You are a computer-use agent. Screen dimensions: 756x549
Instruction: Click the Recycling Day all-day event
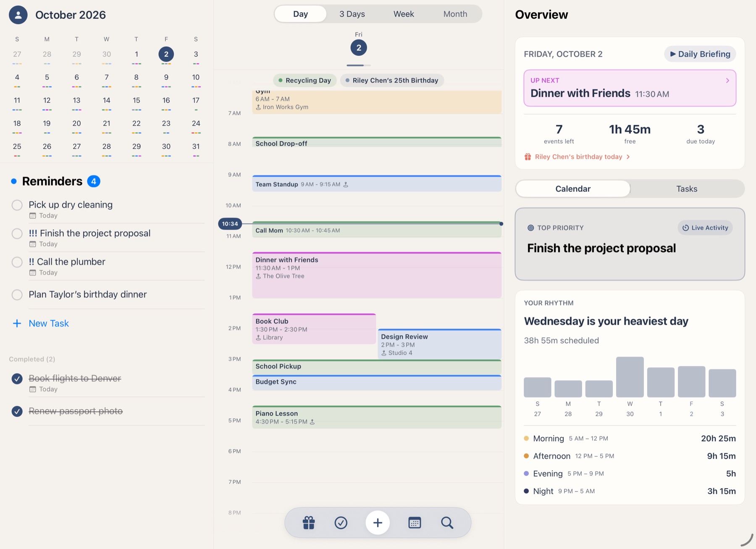tap(304, 80)
